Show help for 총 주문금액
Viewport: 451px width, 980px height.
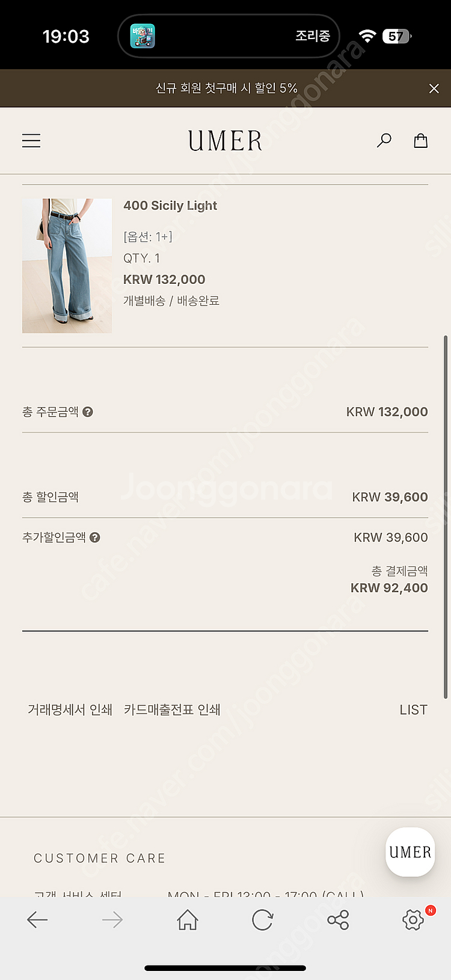tap(88, 412)
